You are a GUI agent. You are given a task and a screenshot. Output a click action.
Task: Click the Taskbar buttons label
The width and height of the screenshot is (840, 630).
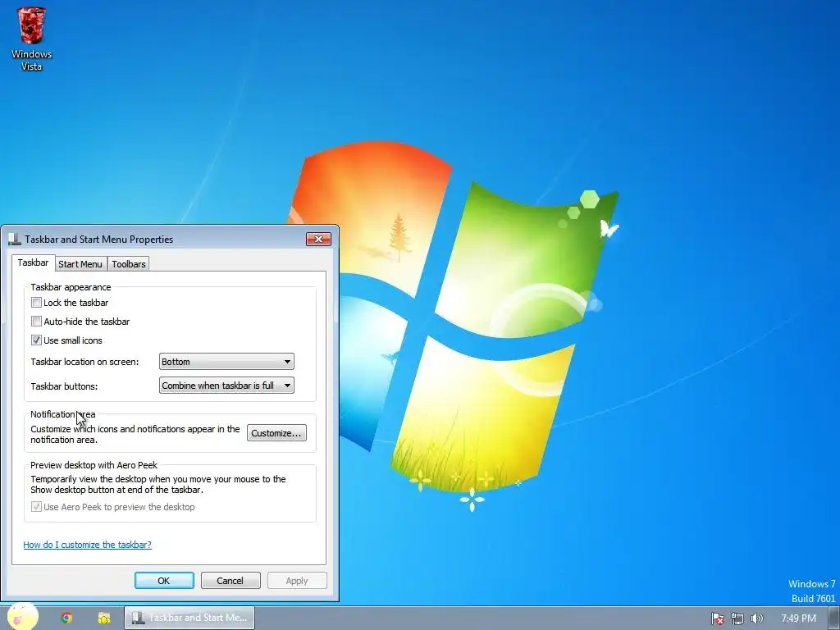[64, 386]
